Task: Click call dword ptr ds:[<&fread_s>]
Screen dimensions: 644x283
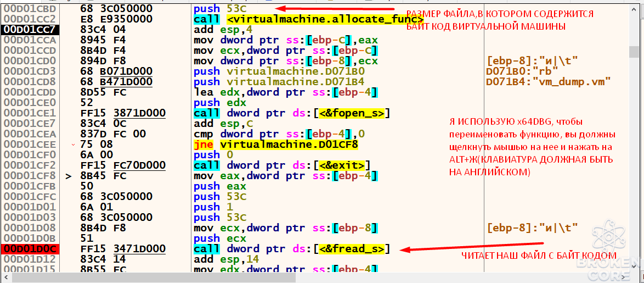Action: pyautogui.click(x=291, y=249)
